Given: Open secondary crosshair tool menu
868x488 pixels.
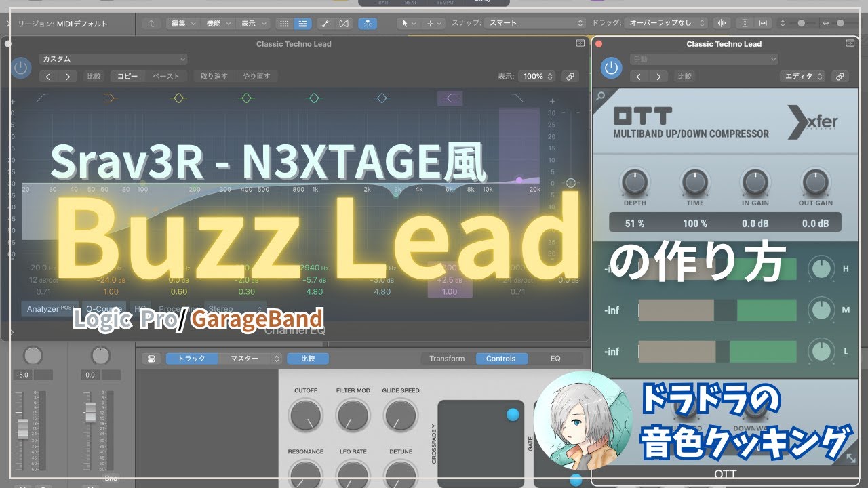Looking at the screenshot, I should pos(433,23).
